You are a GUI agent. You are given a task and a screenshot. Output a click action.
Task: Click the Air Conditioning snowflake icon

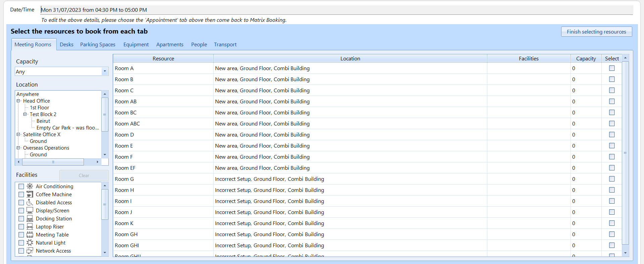coord(30,186)
